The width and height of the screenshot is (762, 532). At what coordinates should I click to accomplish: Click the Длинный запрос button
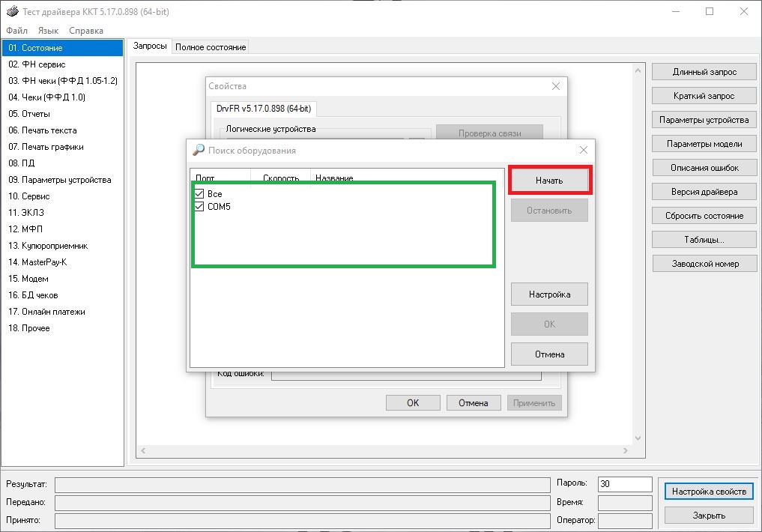point(704,72)
